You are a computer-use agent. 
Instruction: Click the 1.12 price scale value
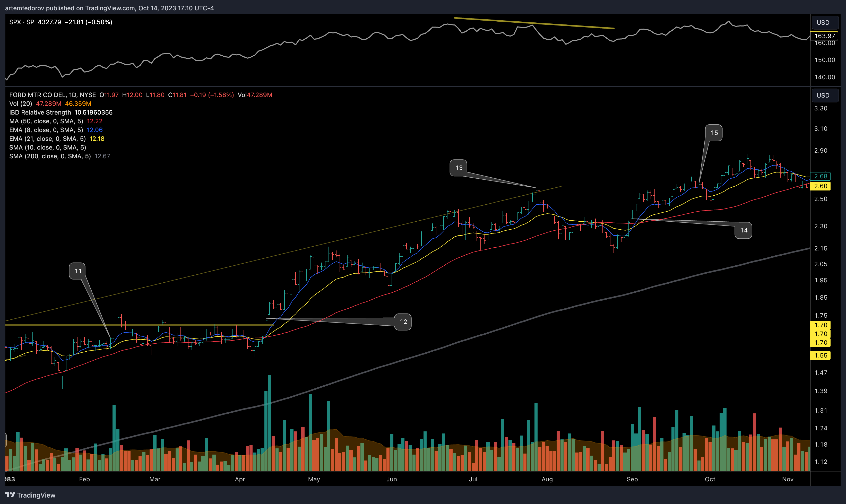821,462
